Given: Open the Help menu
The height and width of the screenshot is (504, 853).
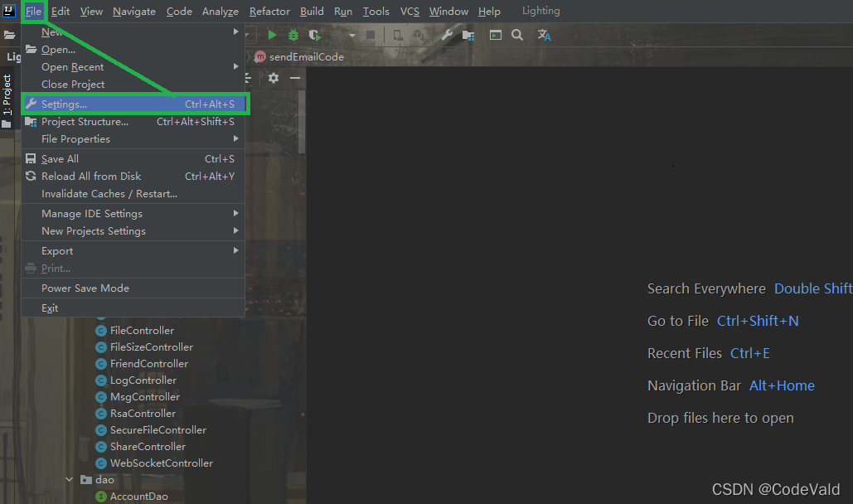Looking at the screenshot, I should (489, 12).
